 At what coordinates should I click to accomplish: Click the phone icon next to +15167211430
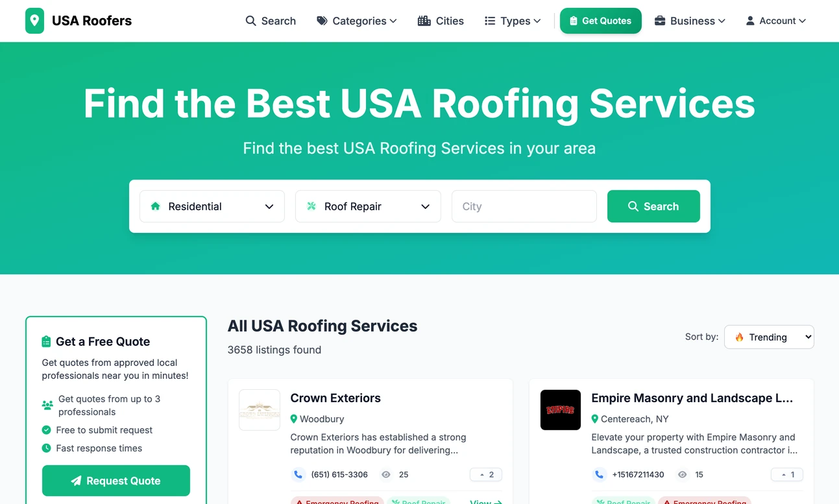point(599,475)
